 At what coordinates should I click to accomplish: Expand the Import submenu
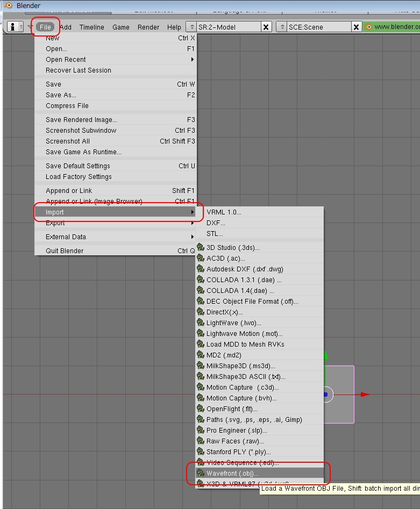116,212
